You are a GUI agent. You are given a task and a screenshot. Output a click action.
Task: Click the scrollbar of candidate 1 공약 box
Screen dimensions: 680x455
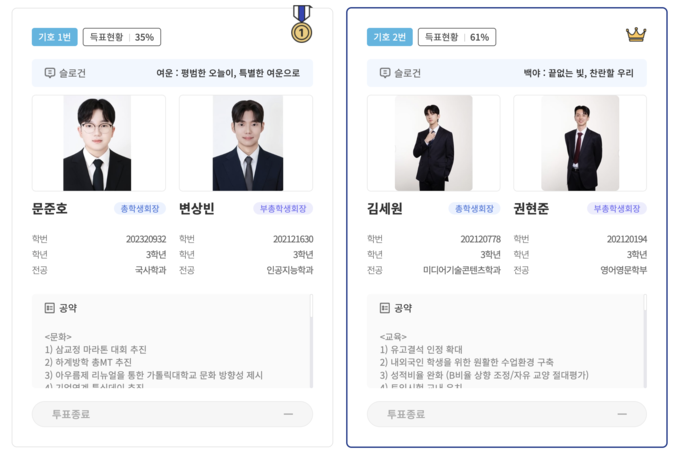[311, 341]
